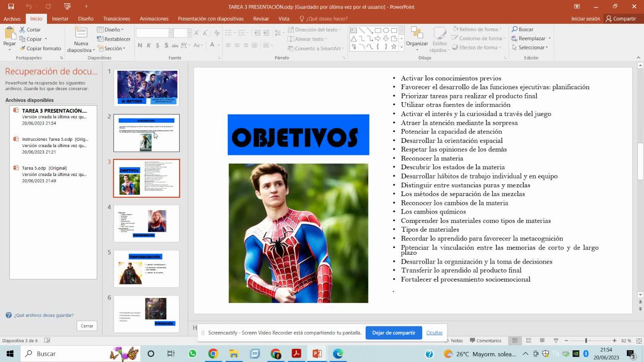The image size is (644, 362).
Task: Click the save icon in title bar
Action: click(x=11, y=7)
